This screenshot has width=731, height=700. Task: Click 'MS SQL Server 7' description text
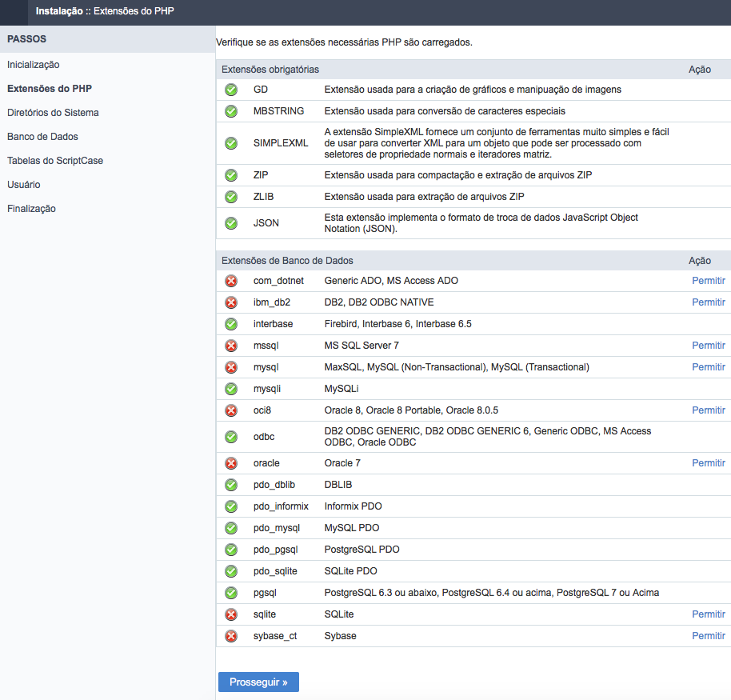pos(362,346)
